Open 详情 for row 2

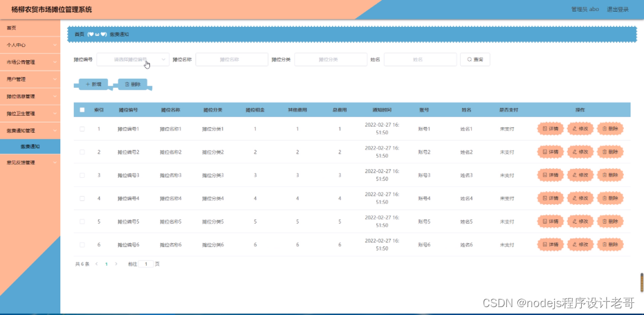click(551, 152)
